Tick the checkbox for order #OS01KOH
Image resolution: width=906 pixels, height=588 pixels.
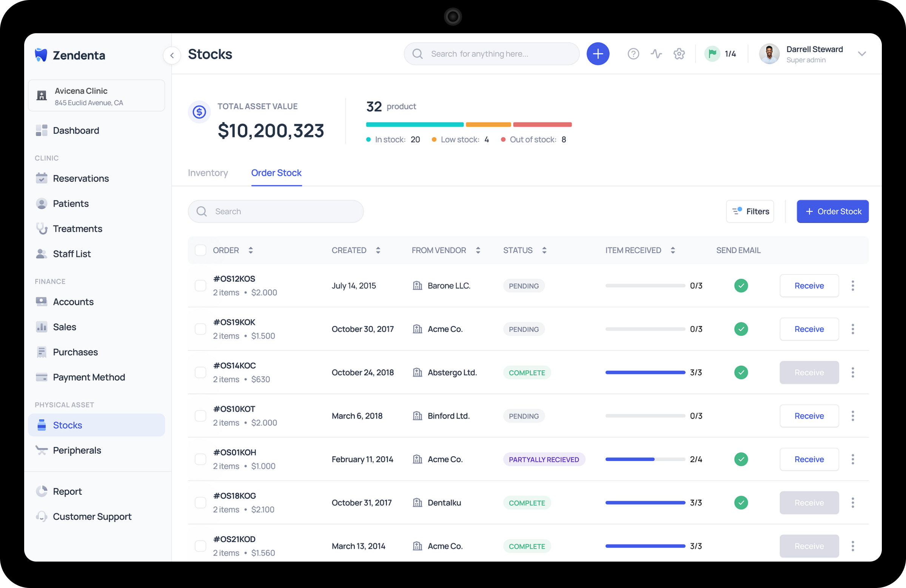(x=200, y=459)
